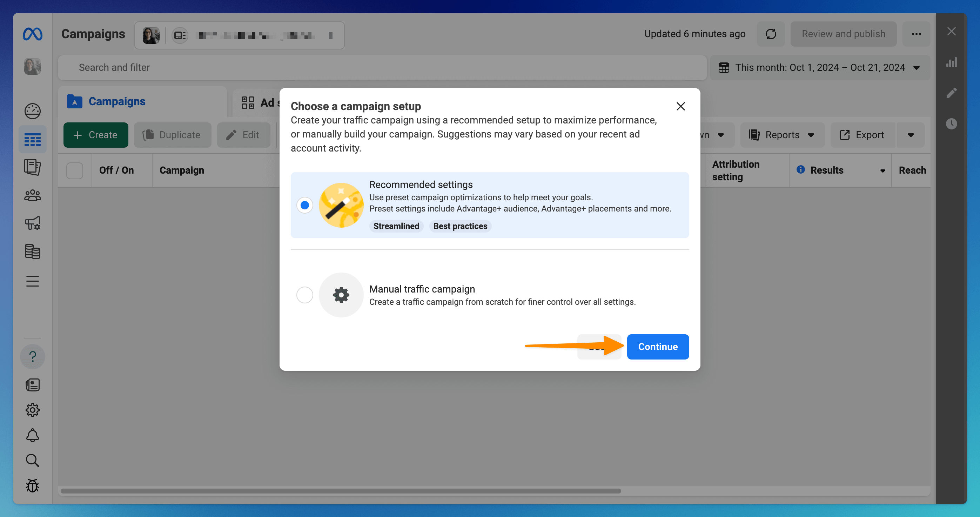Open the Account overview gauge icon
The width and height of the screenshot is (980, 517).
click(x=32, y=111)
